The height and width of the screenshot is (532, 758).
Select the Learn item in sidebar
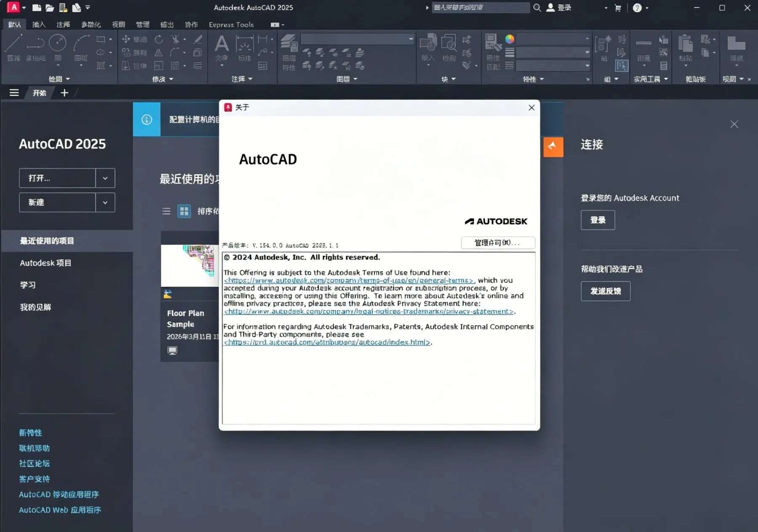point(28,285)
